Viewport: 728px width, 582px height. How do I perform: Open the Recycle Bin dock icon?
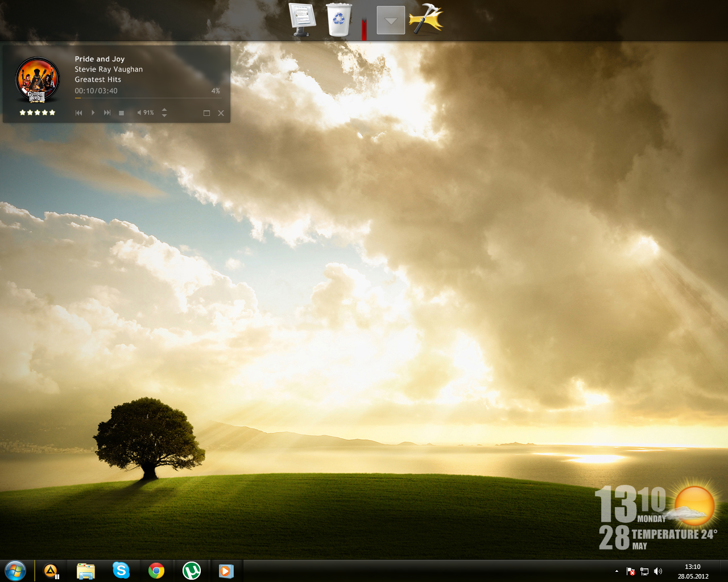click(x=339, y=19)
